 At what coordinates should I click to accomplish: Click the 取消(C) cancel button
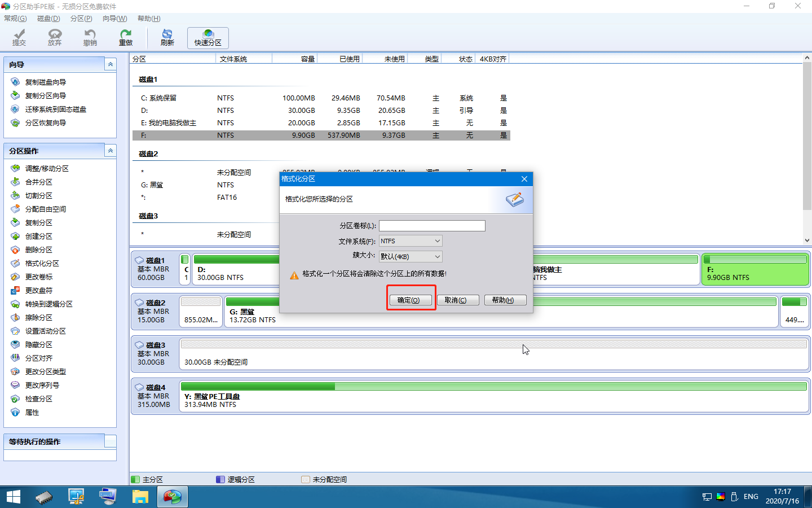[458, 300]
